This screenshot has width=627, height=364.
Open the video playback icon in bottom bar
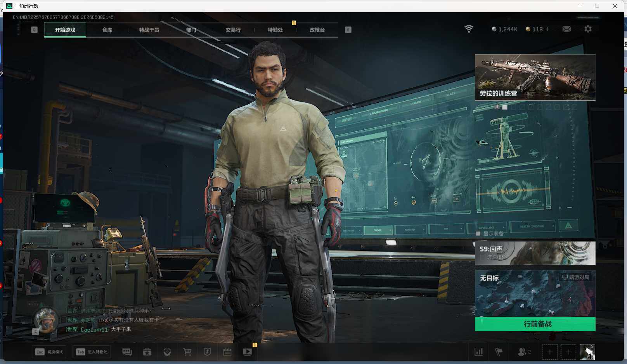pos(247,352)
